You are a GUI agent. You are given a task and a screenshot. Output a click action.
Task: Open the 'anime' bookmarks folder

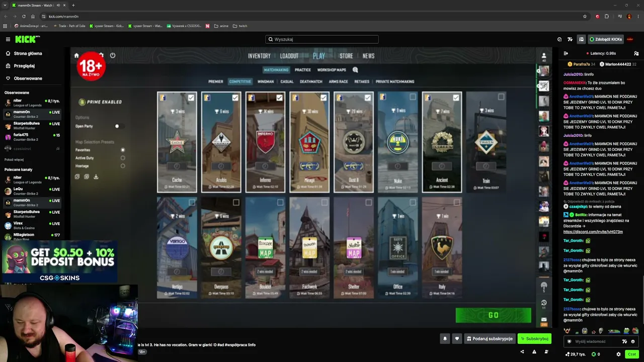(x=221, y=26)
